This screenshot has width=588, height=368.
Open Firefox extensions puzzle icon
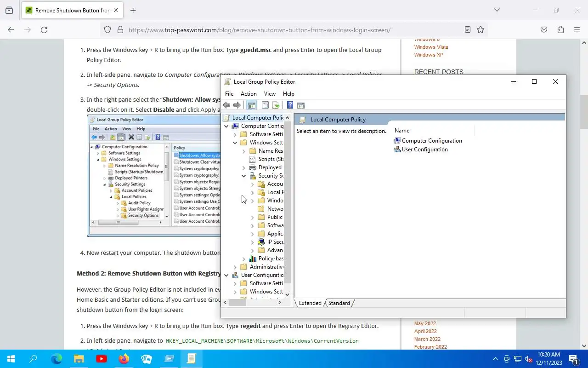pos(560,29)
